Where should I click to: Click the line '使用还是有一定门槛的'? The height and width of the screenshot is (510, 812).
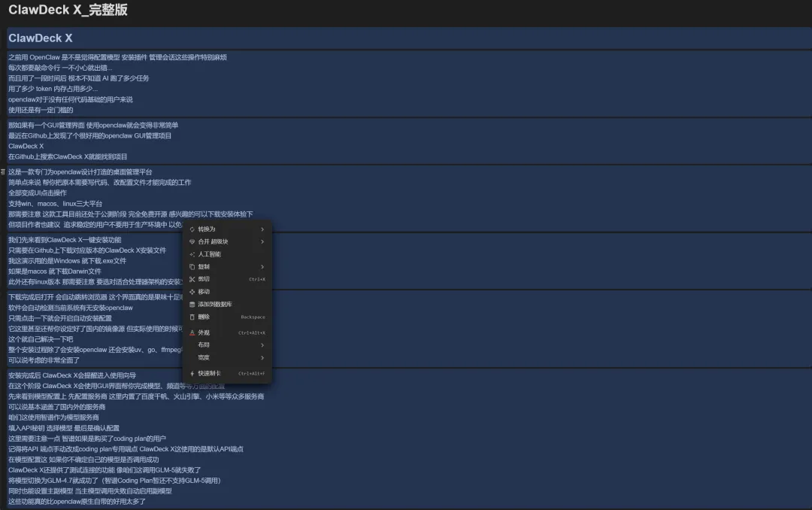click(41, 110)
